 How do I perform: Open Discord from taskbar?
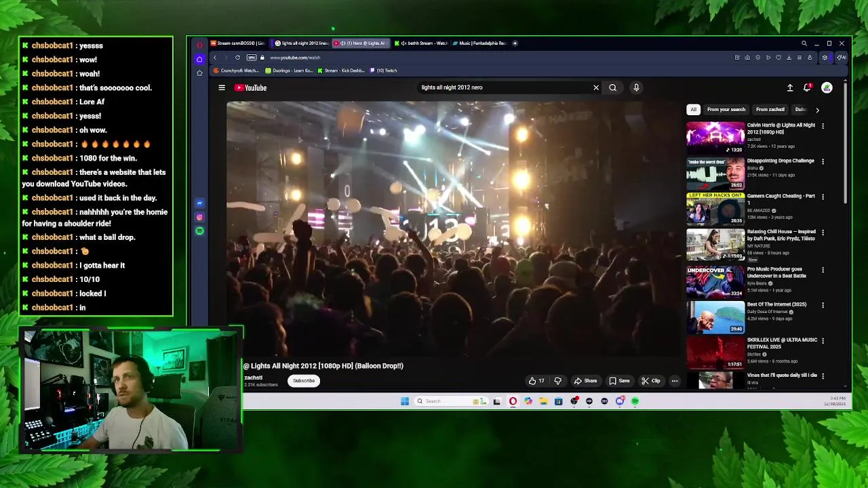click(620, 401)
